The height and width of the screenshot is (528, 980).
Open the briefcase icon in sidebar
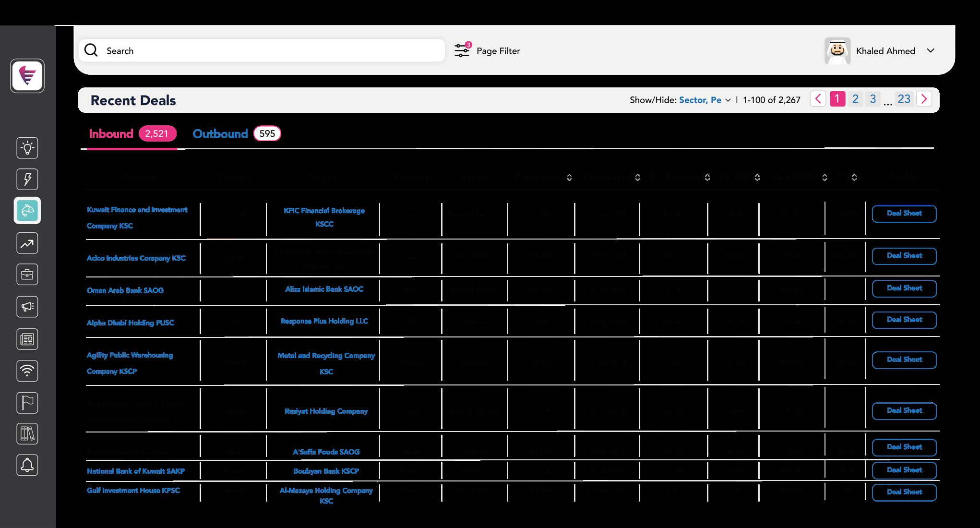(27, 275)
